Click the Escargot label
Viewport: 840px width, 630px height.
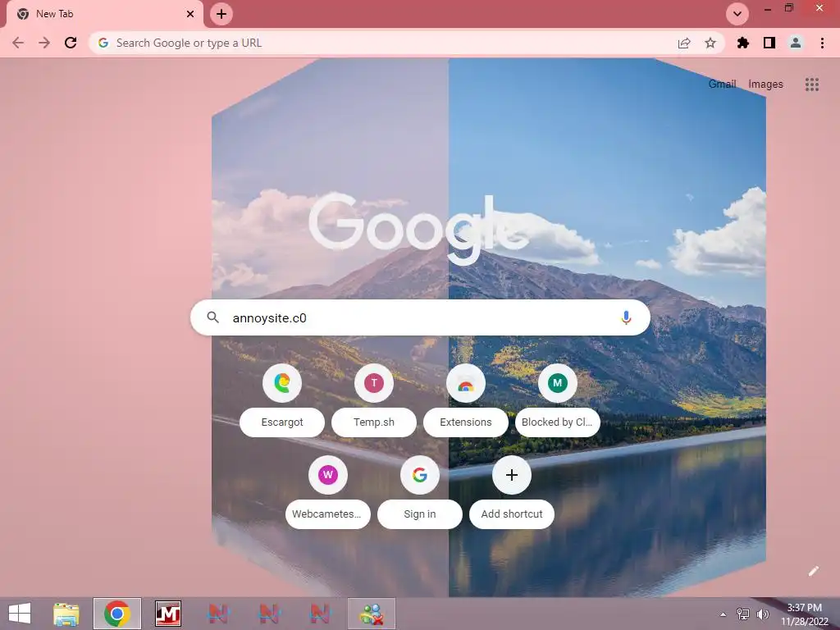[282, 422]
